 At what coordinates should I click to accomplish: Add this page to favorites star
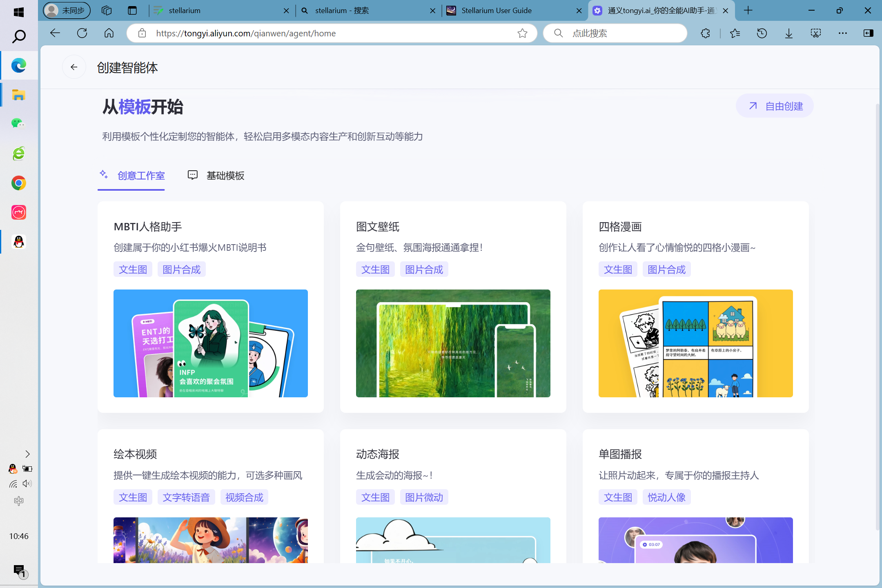522,33
